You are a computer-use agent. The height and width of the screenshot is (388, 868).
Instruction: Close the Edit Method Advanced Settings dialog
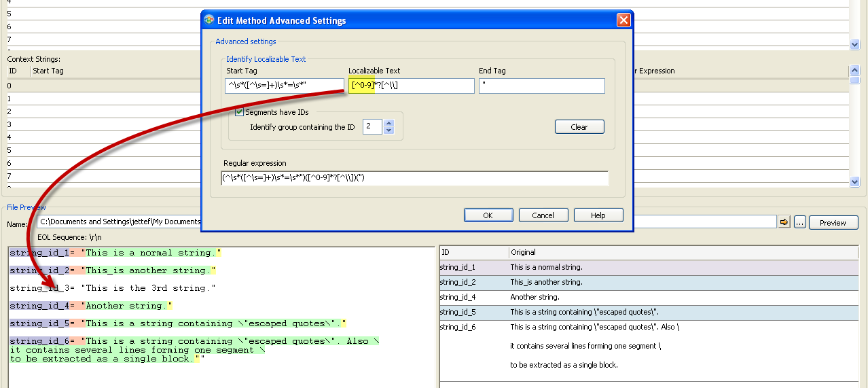pos(623,20)
